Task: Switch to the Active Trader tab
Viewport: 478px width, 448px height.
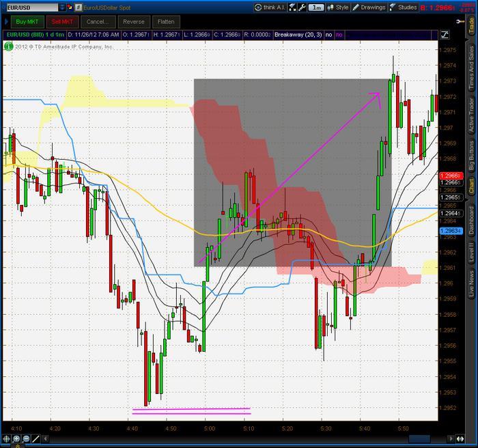Action: (x=472, y=115)
